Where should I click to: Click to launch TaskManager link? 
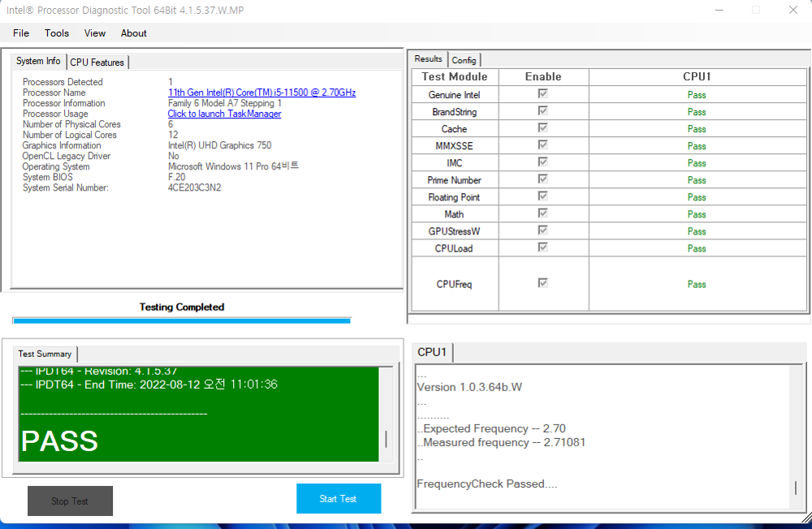point(224,114)
